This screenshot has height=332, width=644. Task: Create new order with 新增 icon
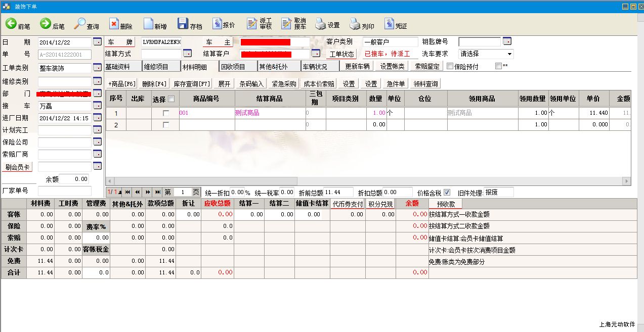[x=148, y=24]
